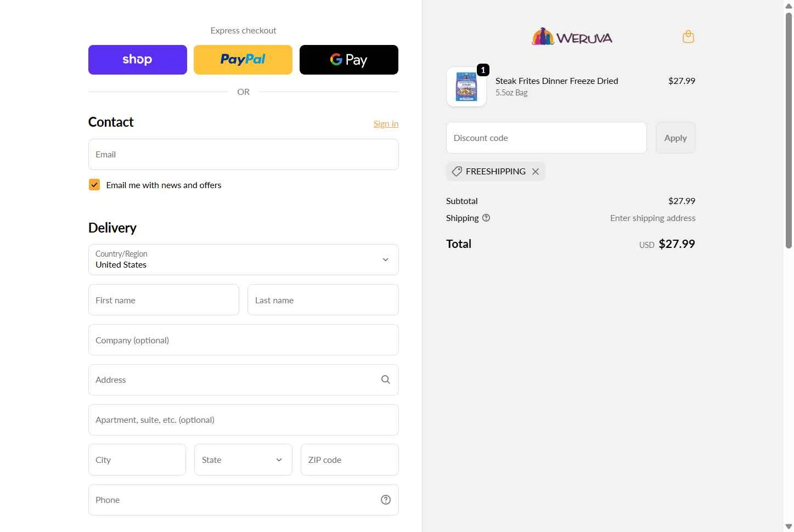Screen dimensions: 794x532
Task: Click the page scrollbar up arrow
Action: (x=789, y=5)
